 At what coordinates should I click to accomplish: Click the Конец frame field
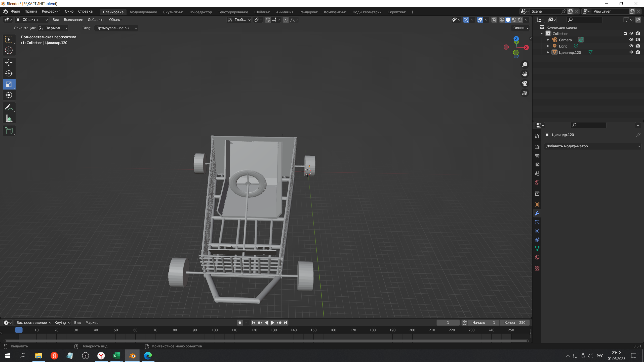(x=515, y=323)
